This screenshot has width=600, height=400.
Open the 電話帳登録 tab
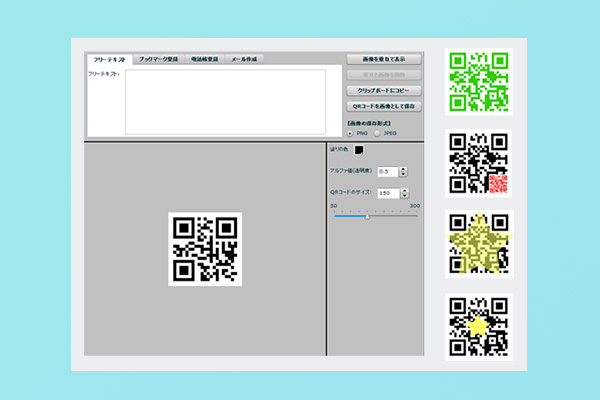click(x=205, y=59)
